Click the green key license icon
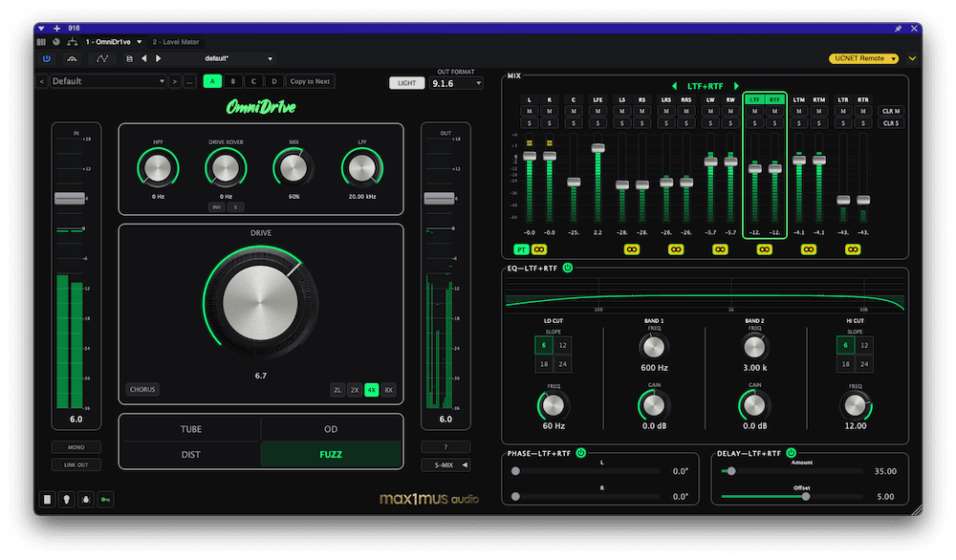Screen dimensions: 956x560 (105, 500)
